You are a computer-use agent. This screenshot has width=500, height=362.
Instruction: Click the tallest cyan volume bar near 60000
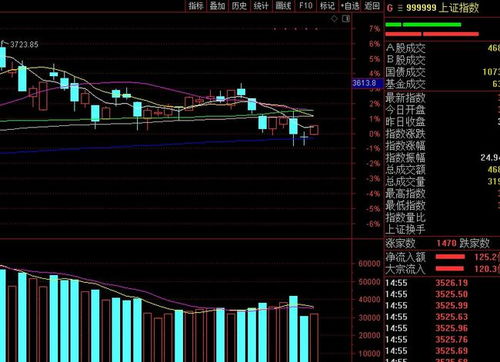click(2, 316)
